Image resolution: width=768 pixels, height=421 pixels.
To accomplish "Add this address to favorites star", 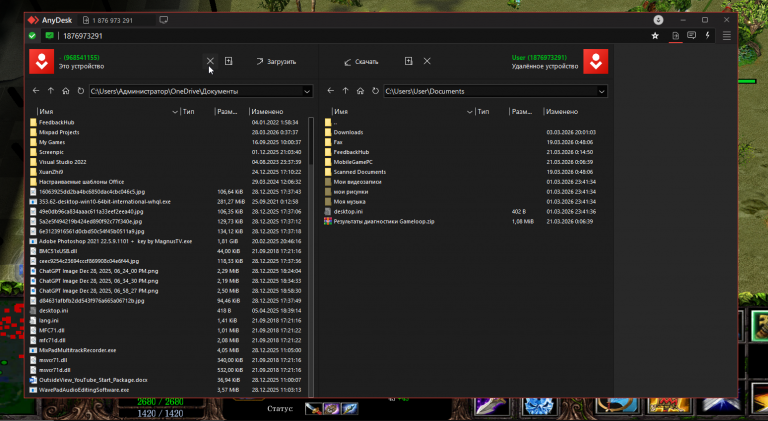I will pyautogui.click(x=655, y=36).
